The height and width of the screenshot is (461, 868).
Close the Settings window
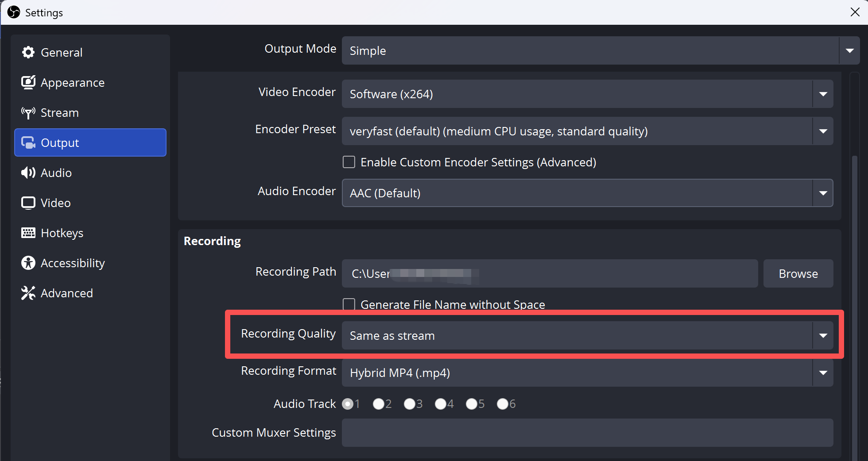(x=855, y=12)
